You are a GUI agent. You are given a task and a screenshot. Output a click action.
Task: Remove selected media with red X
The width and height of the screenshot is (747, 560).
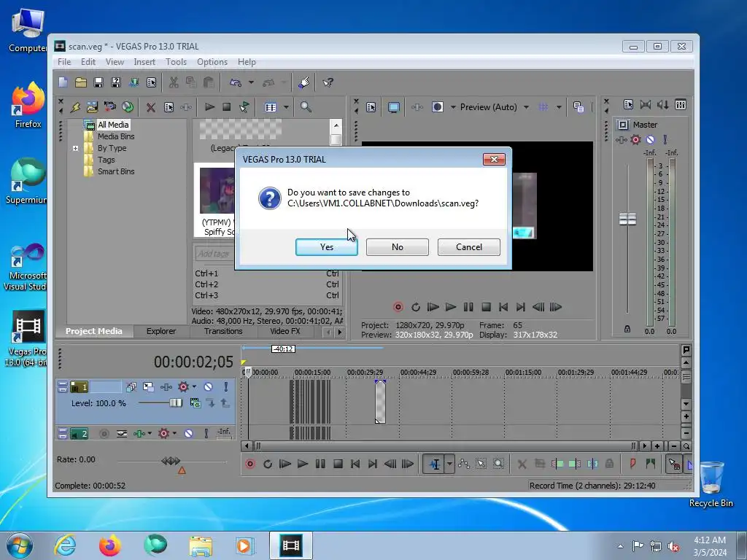click(x=150, y=107)
